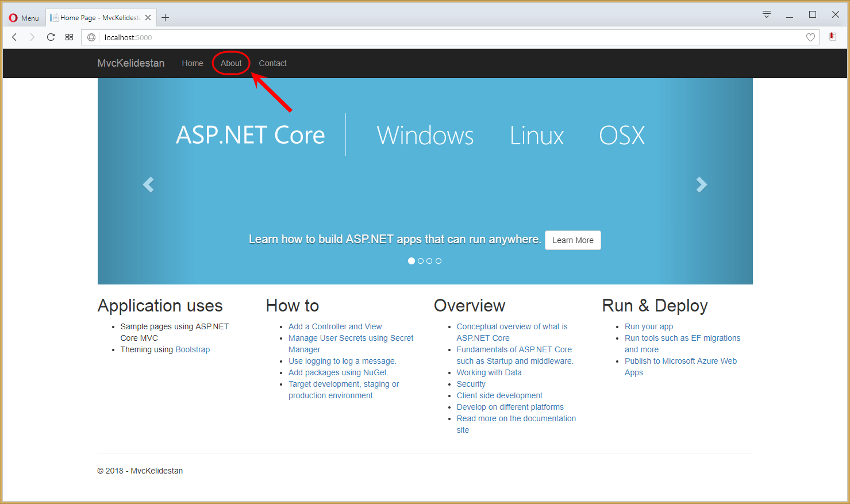
Task: Click the Application uses heading
Action: pos(160,306)
